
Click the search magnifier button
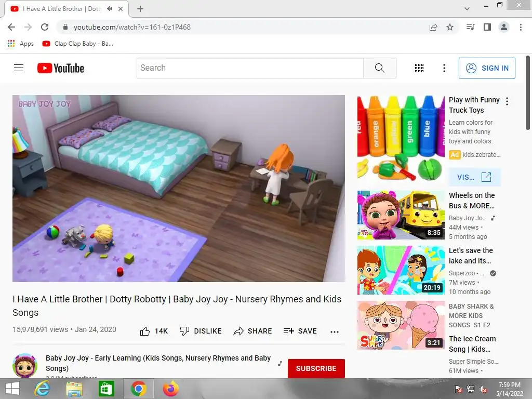click(380, 68)
